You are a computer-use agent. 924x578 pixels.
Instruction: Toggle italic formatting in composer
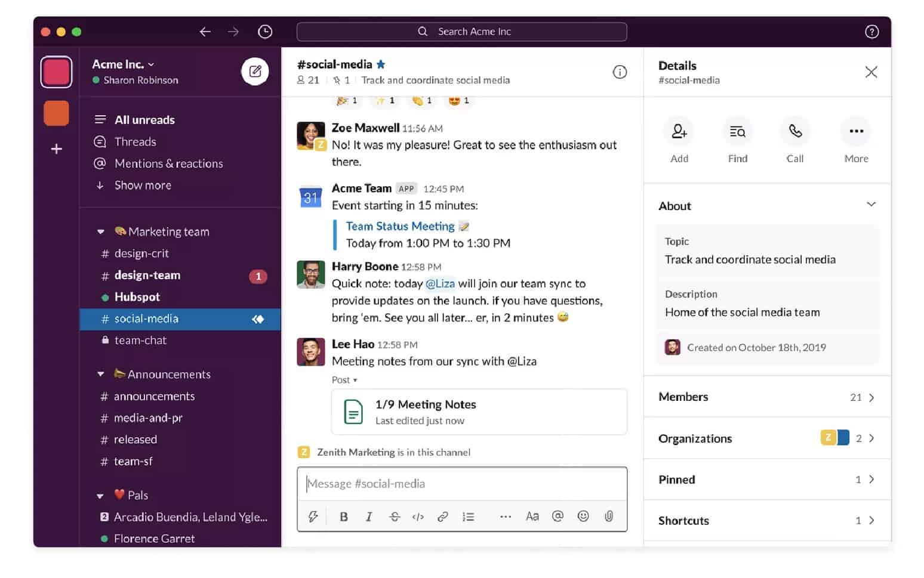pos(369,517)
